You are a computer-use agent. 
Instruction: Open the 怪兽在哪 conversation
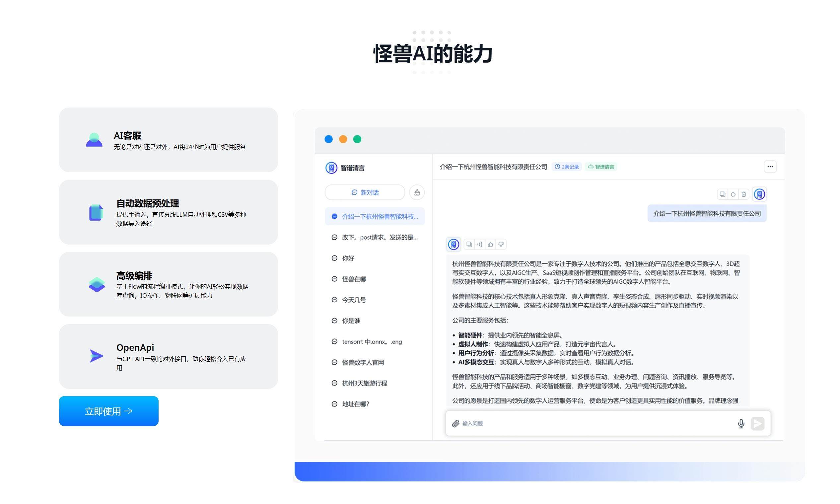375,279
